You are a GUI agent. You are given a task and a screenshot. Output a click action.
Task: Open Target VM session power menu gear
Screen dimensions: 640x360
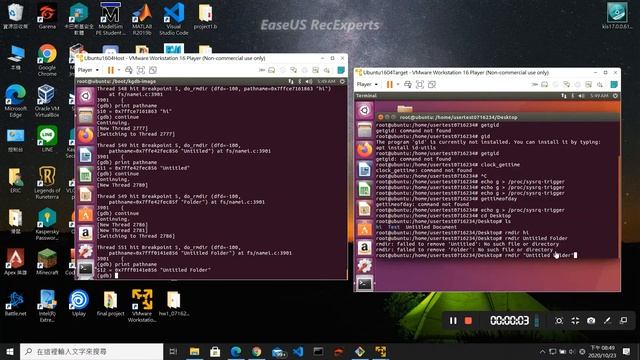pyautogui.click(x=615, y=96)
